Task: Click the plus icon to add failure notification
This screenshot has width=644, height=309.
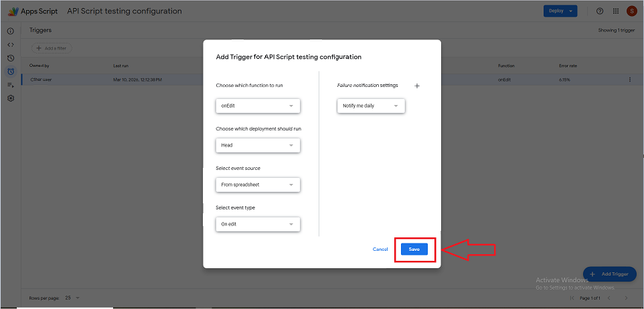Action: 417,86
